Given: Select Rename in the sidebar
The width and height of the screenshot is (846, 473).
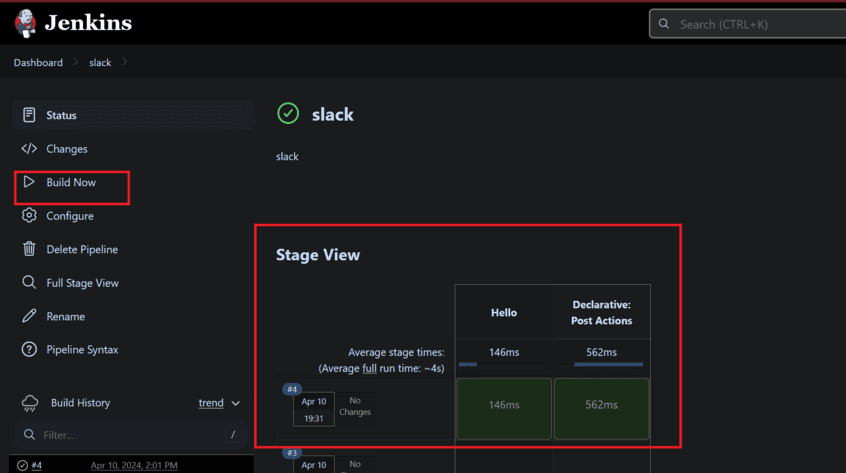Looking at the screenshot, I should tap(66, 317).
